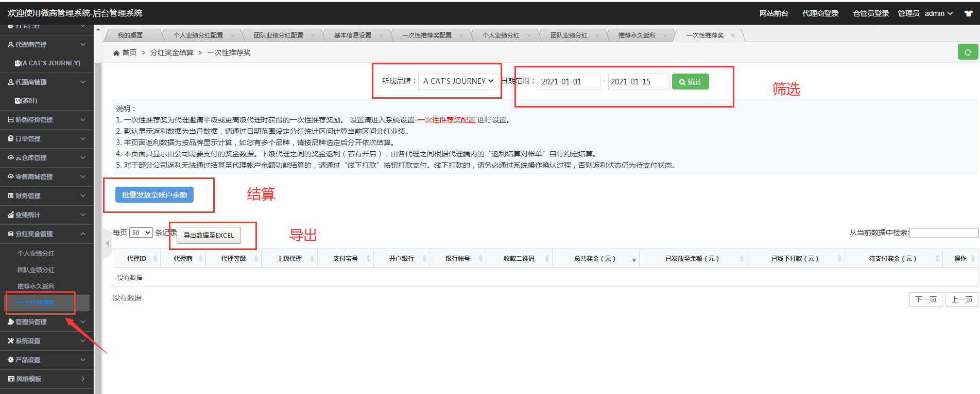Image resolution: width=980 pixels, height=394 pixels.
Task: Collapse 分红奖金管理 sidebar menu
Action: [47, 234]
